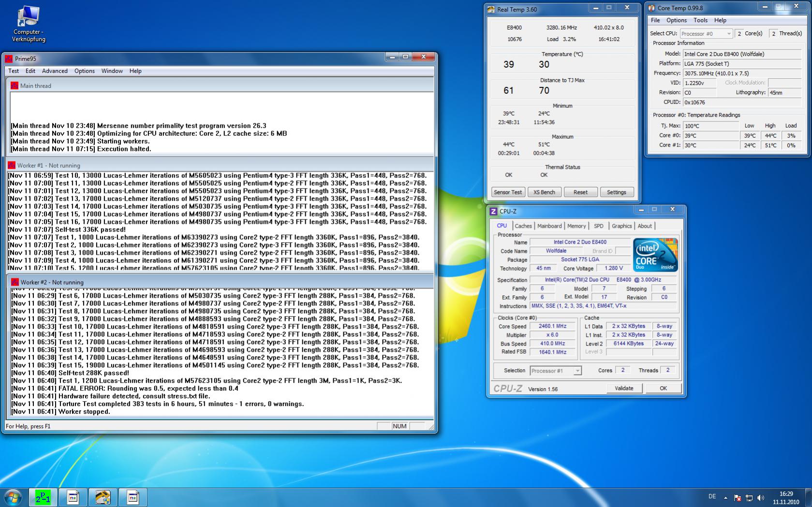Switch to the Memory tab in CPU-Z

coord(576,226)
